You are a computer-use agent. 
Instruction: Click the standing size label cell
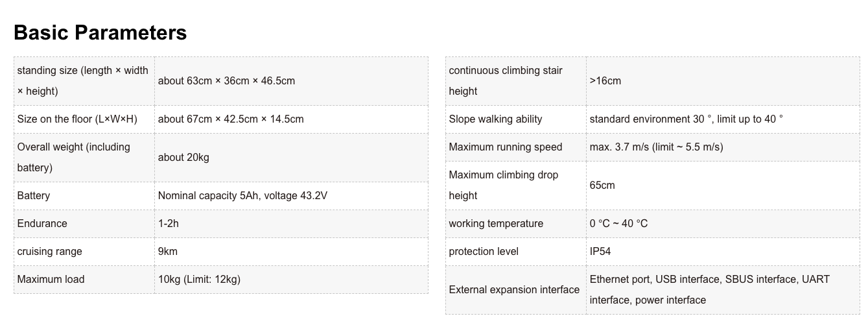(x=82, y=80)
